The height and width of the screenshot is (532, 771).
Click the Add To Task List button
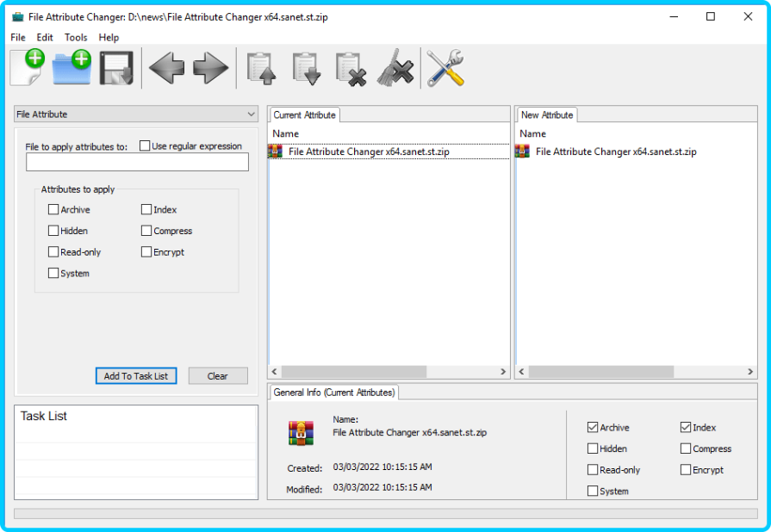pos(135,375)
